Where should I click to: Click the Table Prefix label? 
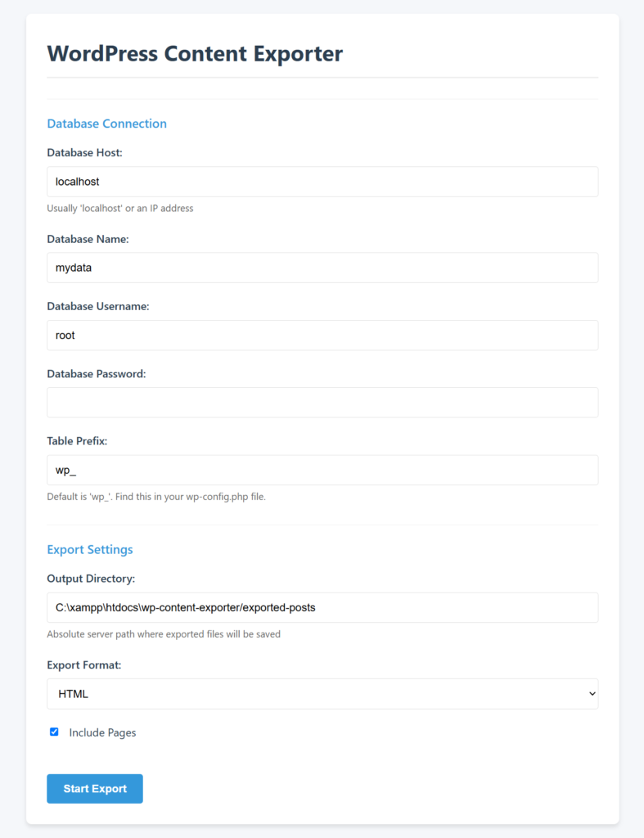coord(77,441)
